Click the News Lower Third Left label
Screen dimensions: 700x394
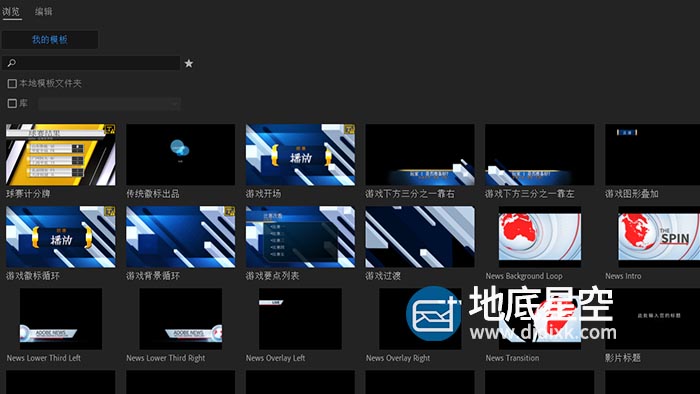[x=44, y=358]
